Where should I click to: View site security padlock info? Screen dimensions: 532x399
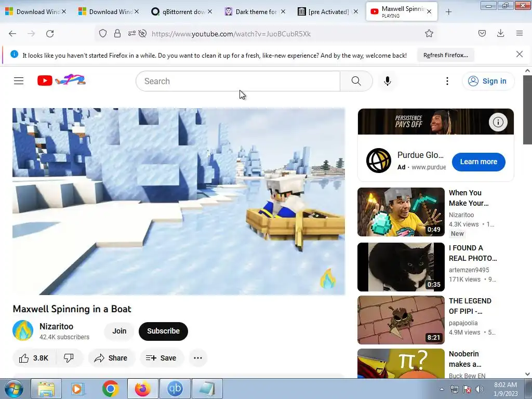point(117,33)
